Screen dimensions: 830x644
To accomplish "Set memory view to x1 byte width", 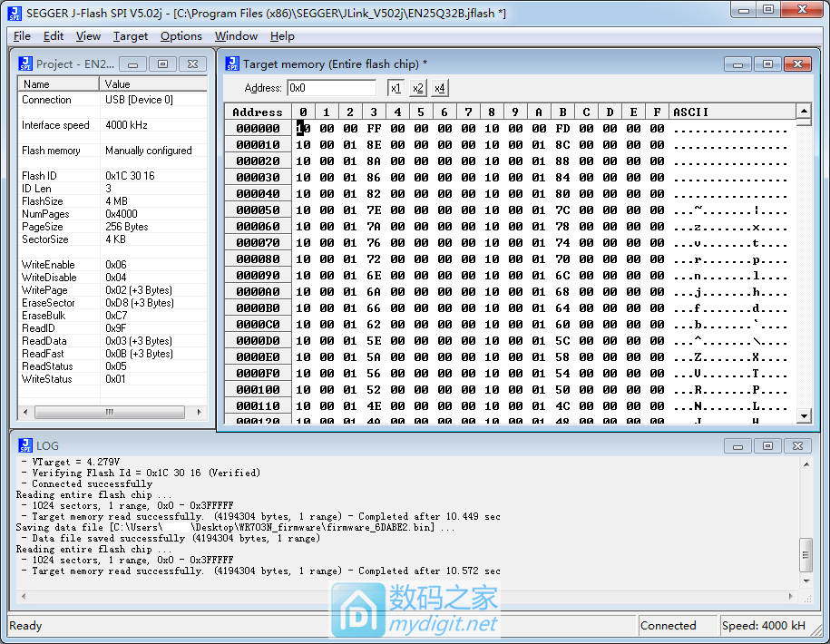I will tap(395, 88).
